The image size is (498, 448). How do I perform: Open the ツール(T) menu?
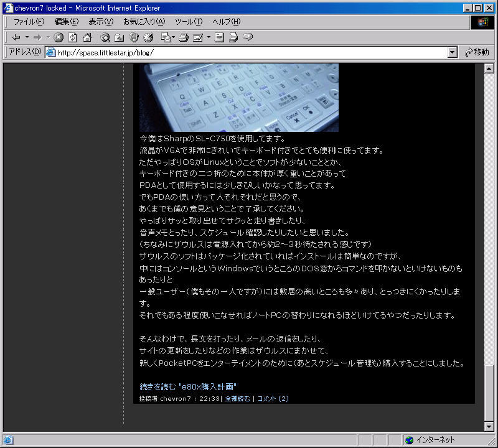189,22
